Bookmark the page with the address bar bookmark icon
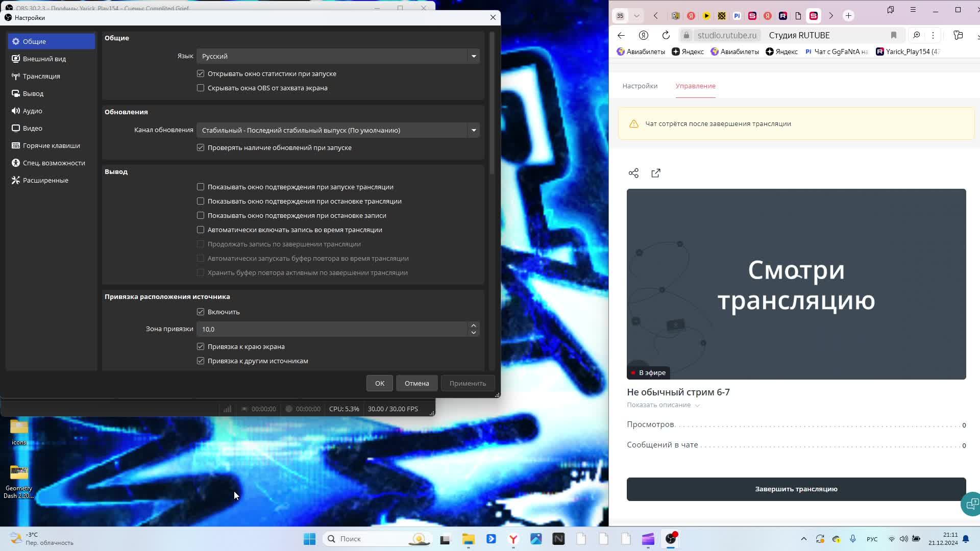Image resolution: width=980 pixels, height=551 pixels. [x=893, y=35]
